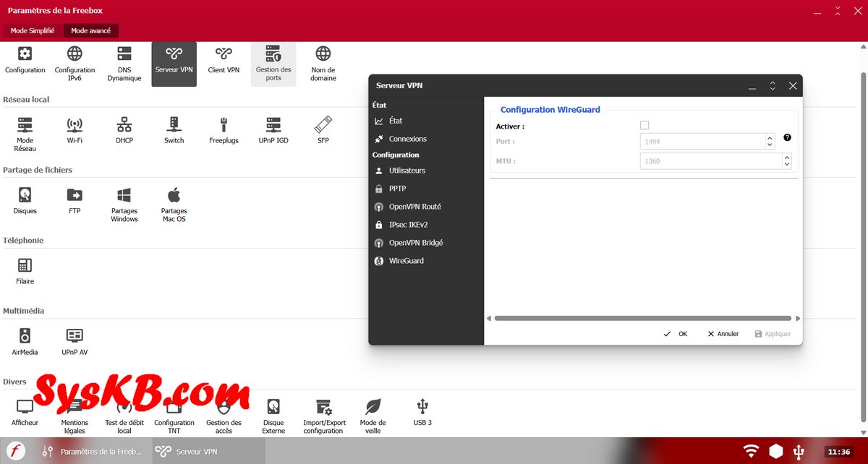Switch to Paramètres de la Freebox taskbar item
868x464 pixels.
[93, 451]
